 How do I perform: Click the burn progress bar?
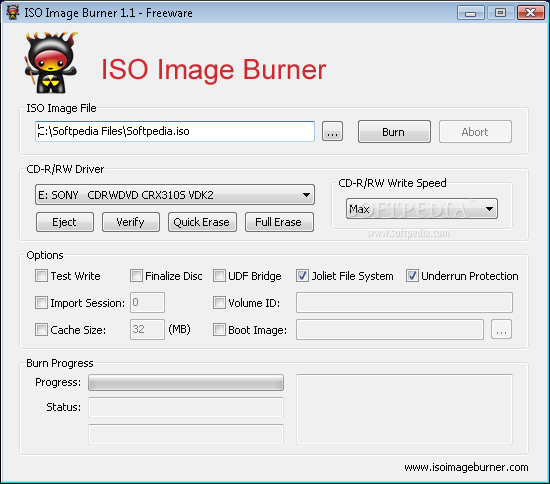click(x=186, y=383)
